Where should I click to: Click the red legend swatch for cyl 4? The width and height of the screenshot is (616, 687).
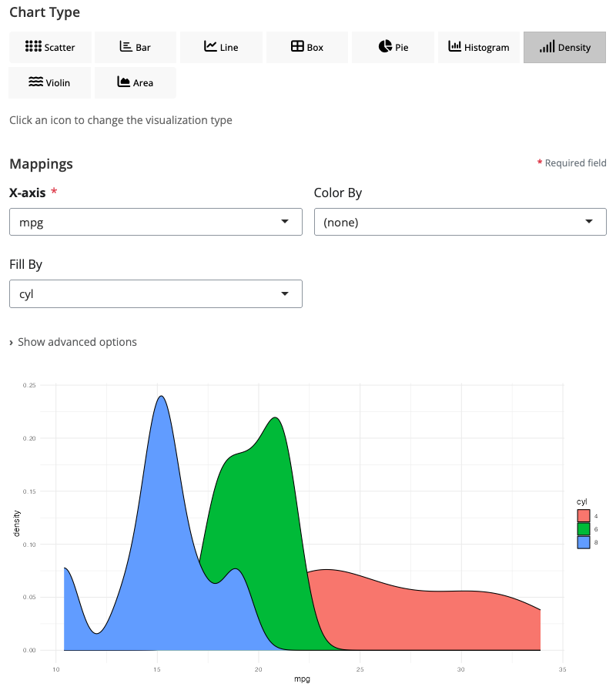[x=583, y=515]
